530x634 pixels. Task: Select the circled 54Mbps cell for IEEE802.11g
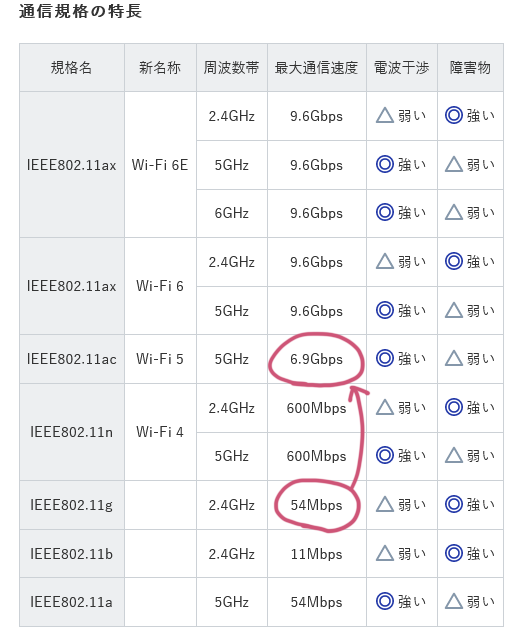pos(317,505)
